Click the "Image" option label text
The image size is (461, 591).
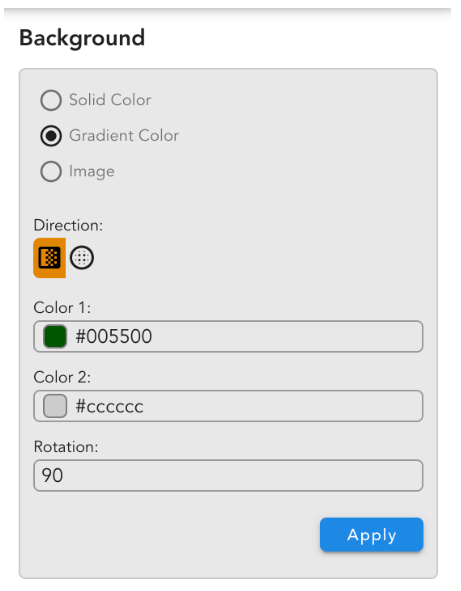92,172
